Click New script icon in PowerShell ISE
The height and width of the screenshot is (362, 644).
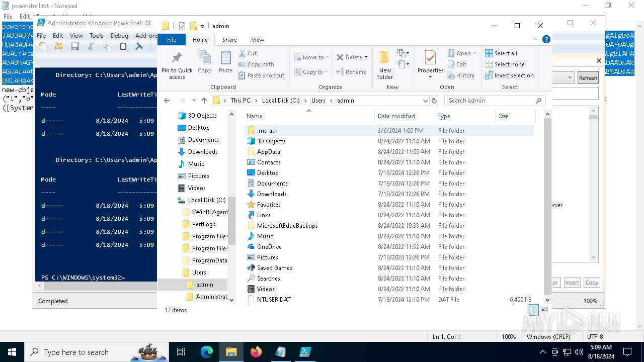coord(43,46)
